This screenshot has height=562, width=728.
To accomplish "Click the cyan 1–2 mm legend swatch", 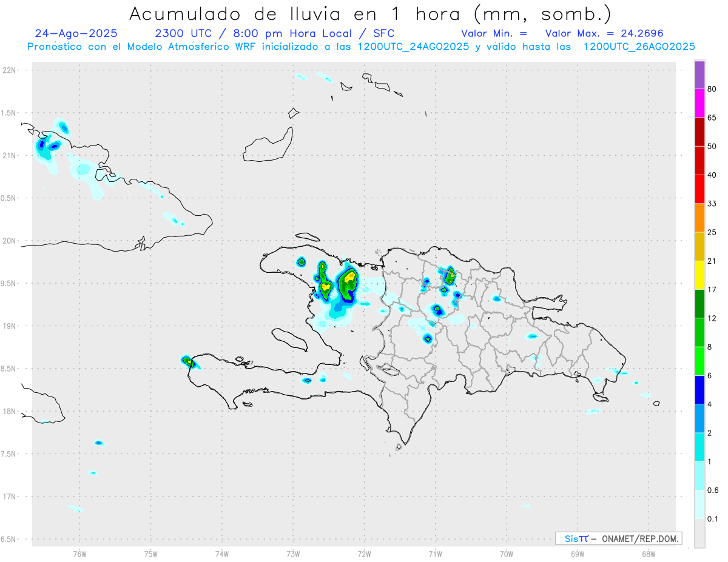I will [699, 446].
